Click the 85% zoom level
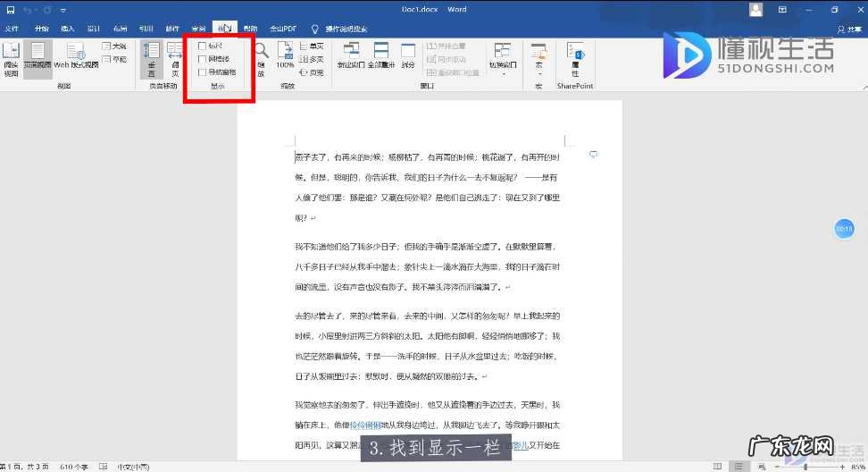This screenshot has width=868, height=472. pyautogui.click(x=858, y=467)
